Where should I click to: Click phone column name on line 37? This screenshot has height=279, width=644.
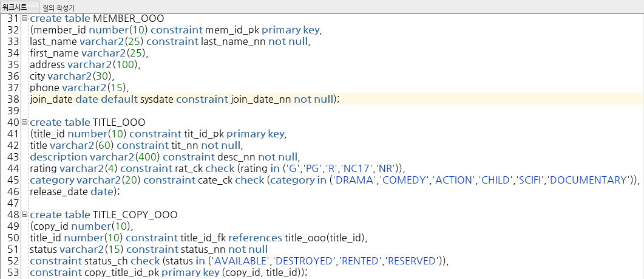(x=44, y=88)
